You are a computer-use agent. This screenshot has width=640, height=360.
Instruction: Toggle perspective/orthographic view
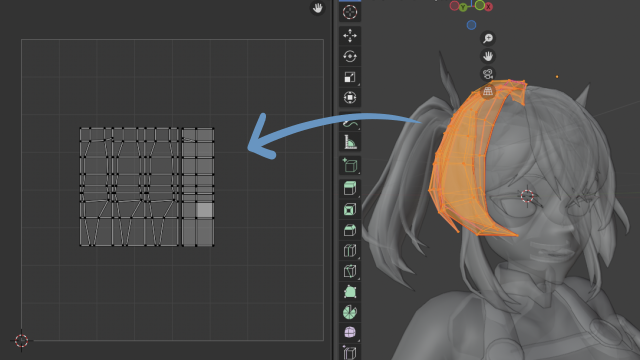(488, 92)
